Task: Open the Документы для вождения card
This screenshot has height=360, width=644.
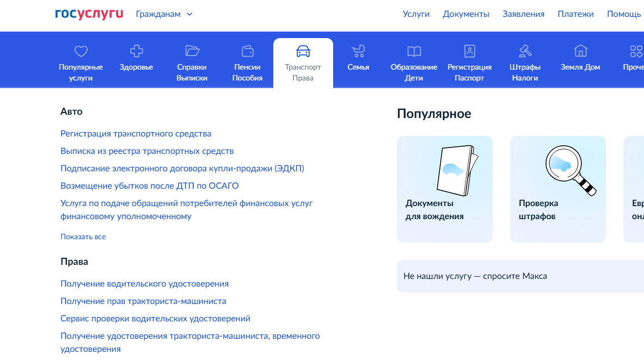Action: tap(445, 189)
